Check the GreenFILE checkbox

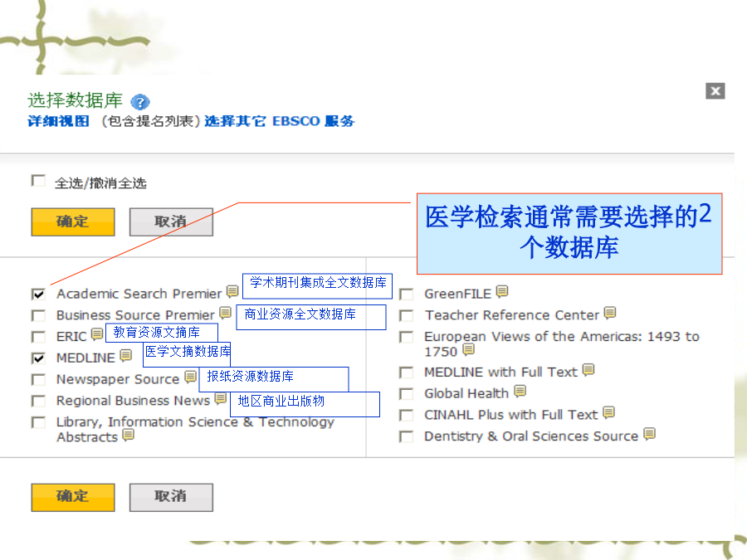pyautogui.click(x=407, y=295)
